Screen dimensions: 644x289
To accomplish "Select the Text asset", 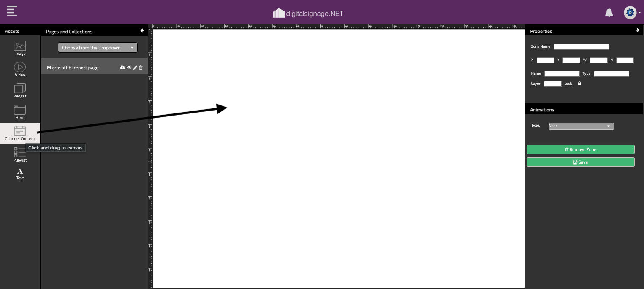I will click(x=20, y=174).
